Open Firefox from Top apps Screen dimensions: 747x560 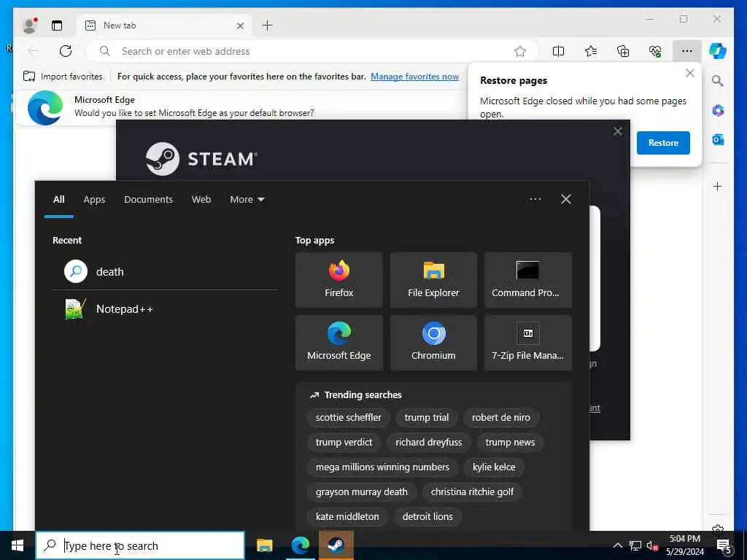(x=338, y=279)
